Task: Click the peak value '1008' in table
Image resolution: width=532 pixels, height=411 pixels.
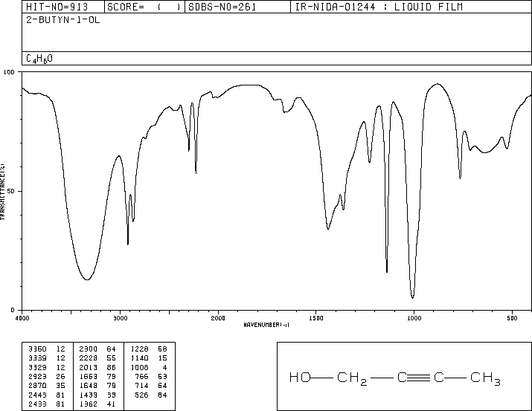Action: click(139, 367)
